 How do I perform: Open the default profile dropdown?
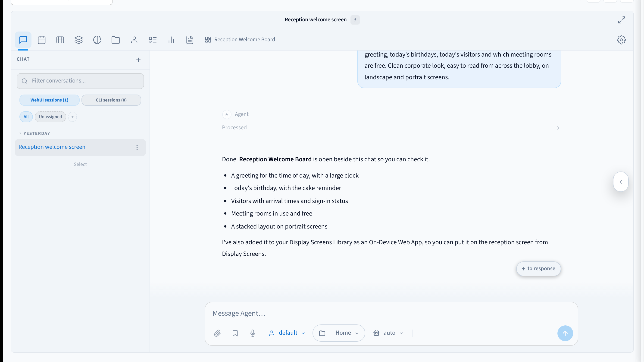tap(287, 333)
